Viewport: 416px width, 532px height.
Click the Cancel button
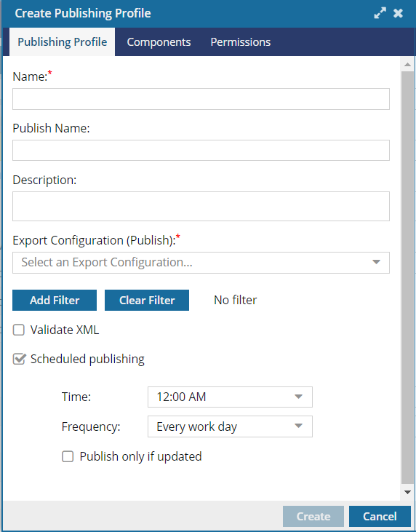click(x=380, y=517)
